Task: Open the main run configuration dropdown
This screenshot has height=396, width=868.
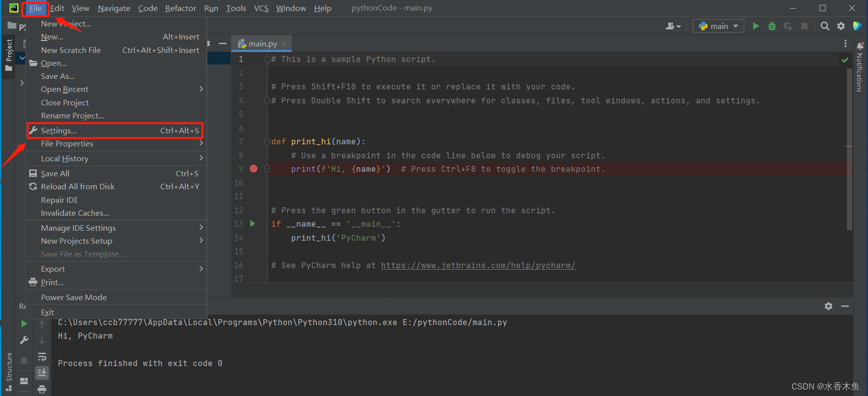Action: (x=718, y=26)
